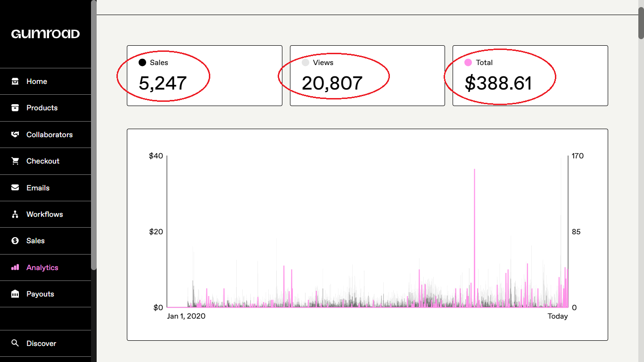Click the Home storefront icon
This screenshot has height=362, width=644.
click(x=15, y=82)
